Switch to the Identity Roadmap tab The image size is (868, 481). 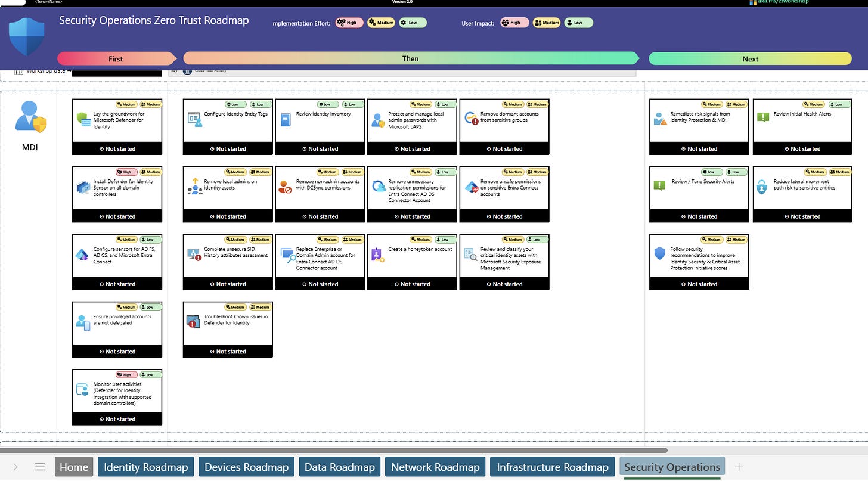[x=146, y=467]
